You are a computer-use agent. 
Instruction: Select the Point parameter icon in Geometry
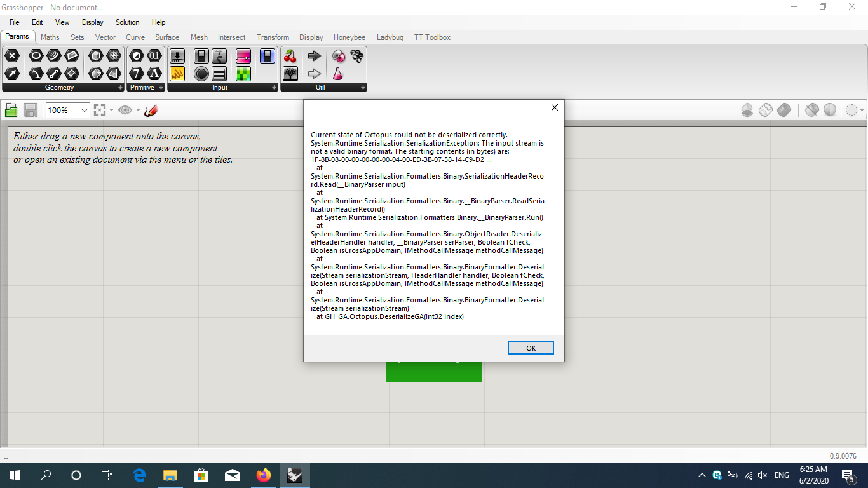pos(12,56)
